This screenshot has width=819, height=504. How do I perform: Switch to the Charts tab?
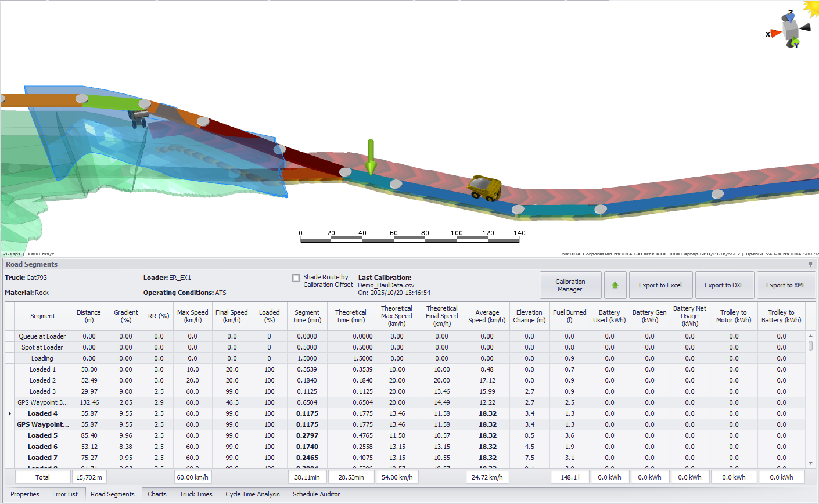click(x=157, y=494)
